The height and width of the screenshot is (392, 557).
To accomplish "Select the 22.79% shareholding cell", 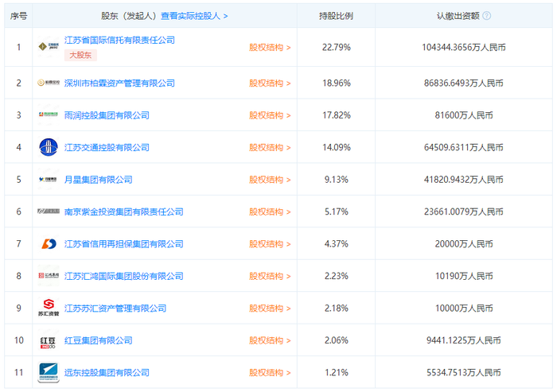I will pos(336,47).
